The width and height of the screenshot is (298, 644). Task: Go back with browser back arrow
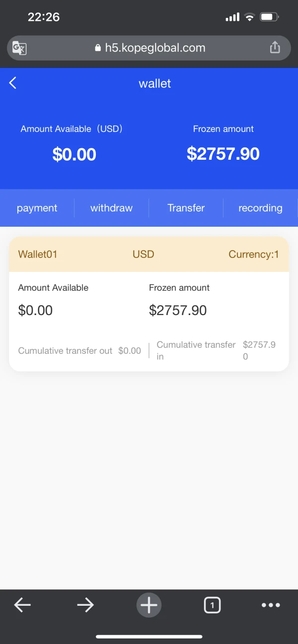click(22, 605)
